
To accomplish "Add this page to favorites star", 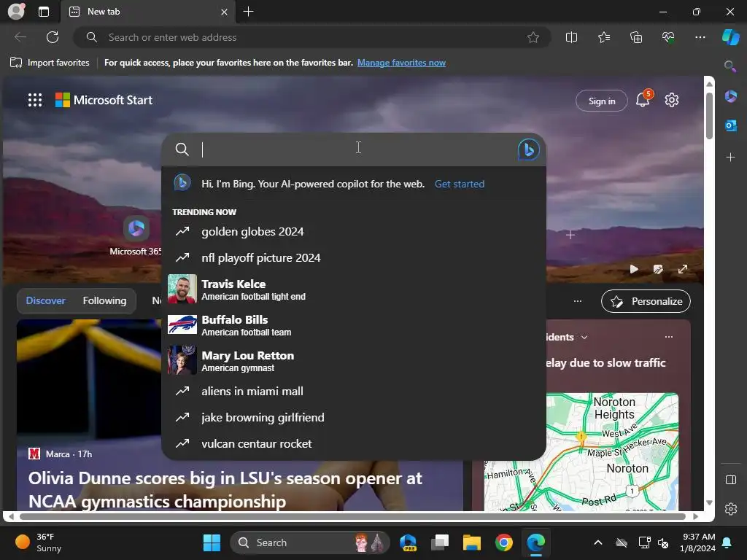I will point(533,37).
